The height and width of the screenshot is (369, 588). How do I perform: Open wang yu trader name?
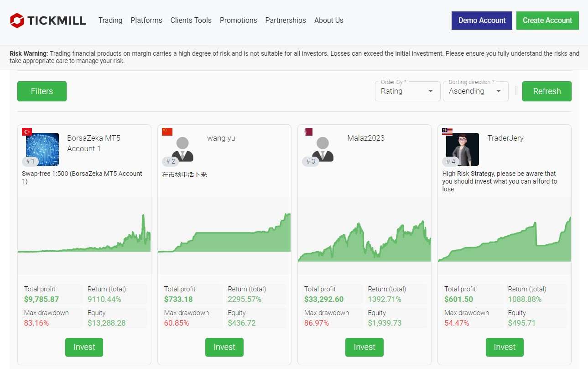(x=221, y=138)
